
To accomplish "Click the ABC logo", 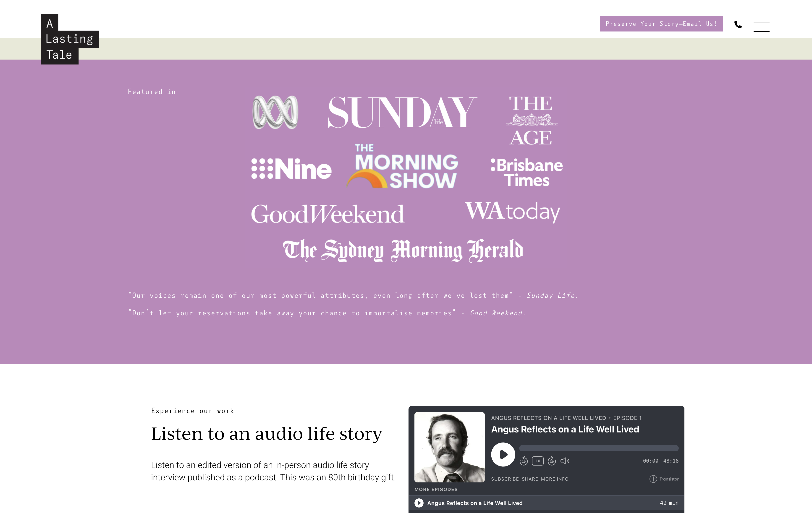I will [275, 112].
